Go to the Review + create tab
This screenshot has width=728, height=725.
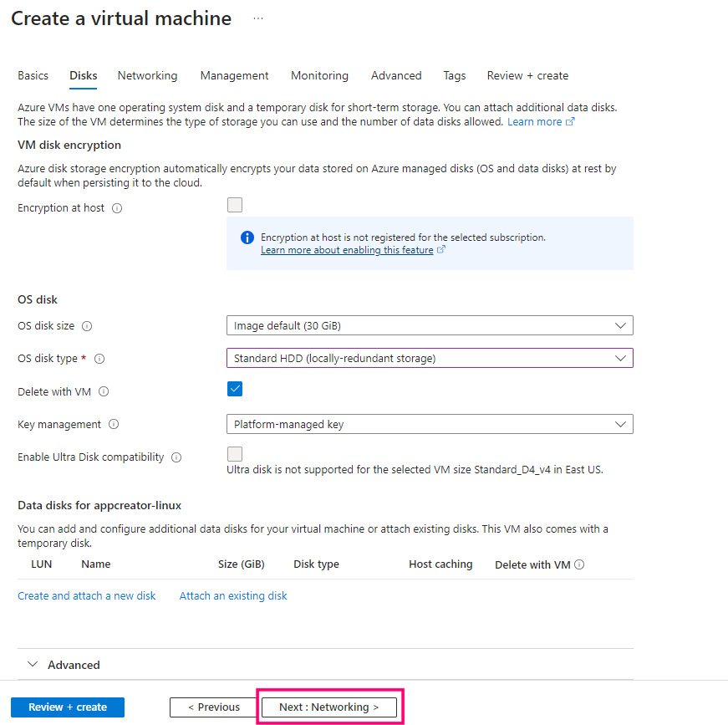527,75
